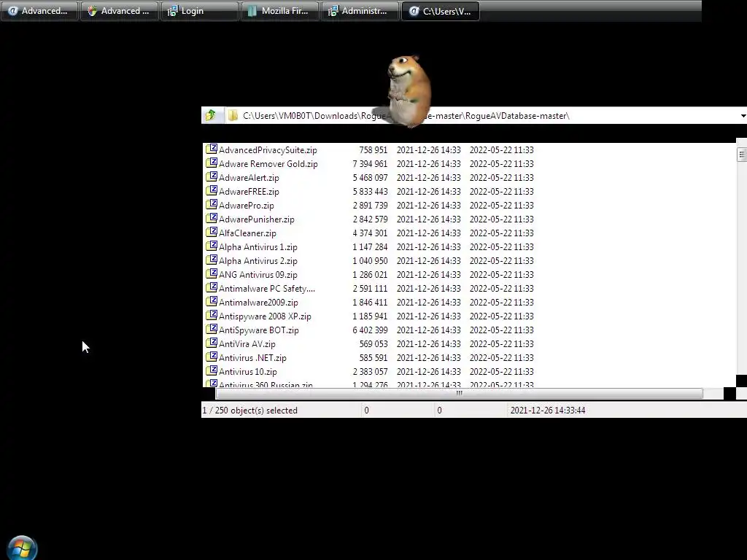747x560 pixels.
Task: Click status bar timestamp 2021-12-26 14:33:44
Action: tap(547, 410)
